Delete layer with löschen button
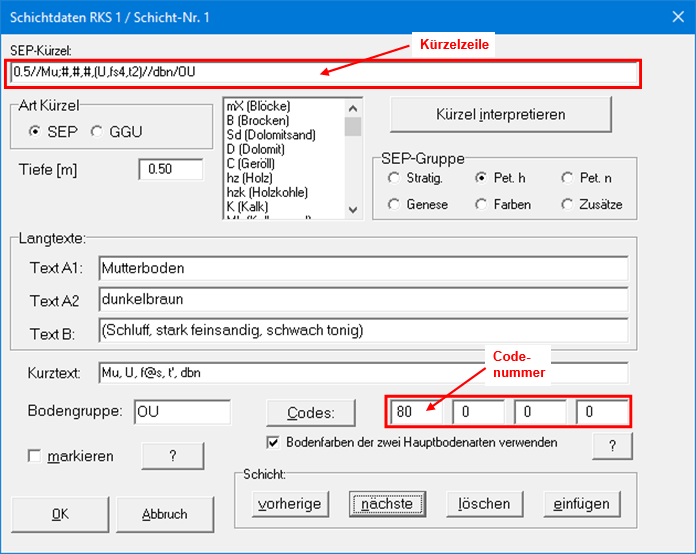696x554 pixels. (485, 504)
